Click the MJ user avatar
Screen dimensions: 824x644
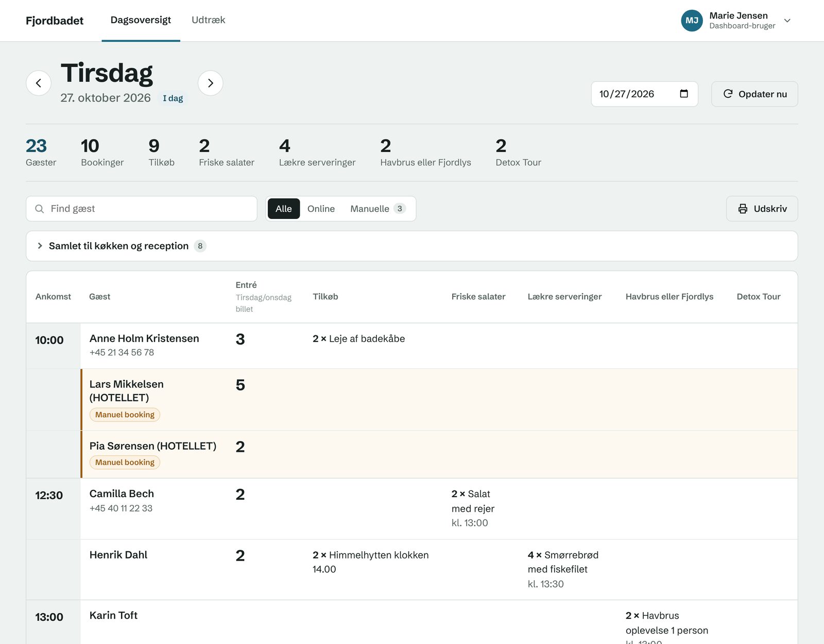(692, 21)
